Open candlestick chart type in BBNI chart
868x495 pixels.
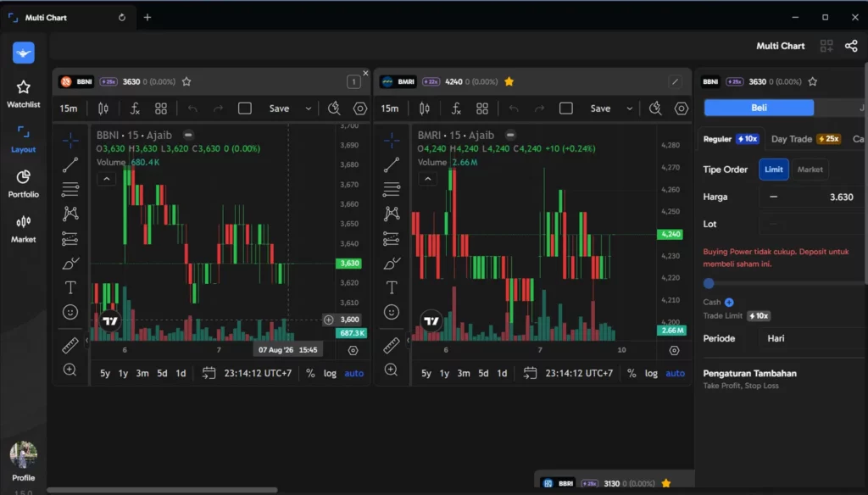tap(103, 108)
